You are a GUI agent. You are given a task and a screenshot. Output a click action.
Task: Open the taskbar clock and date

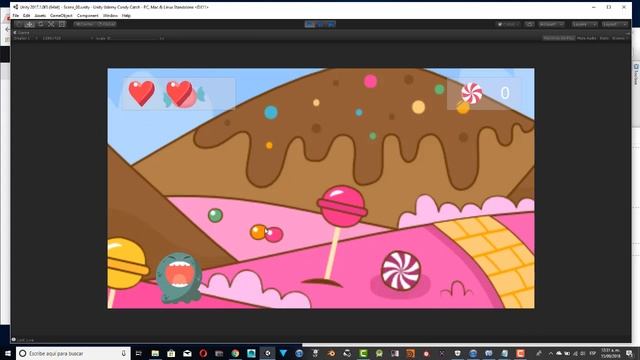611,353
